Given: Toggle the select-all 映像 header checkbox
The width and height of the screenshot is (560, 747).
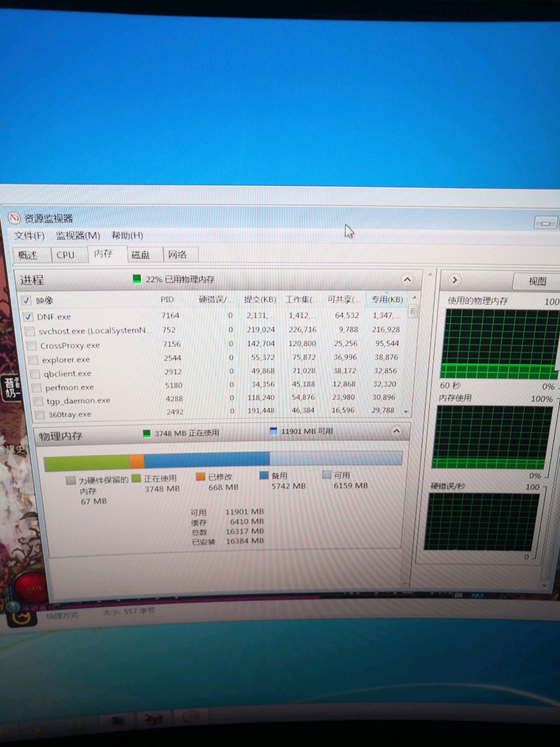Looking at the screenshot, I should coord(26,300).
